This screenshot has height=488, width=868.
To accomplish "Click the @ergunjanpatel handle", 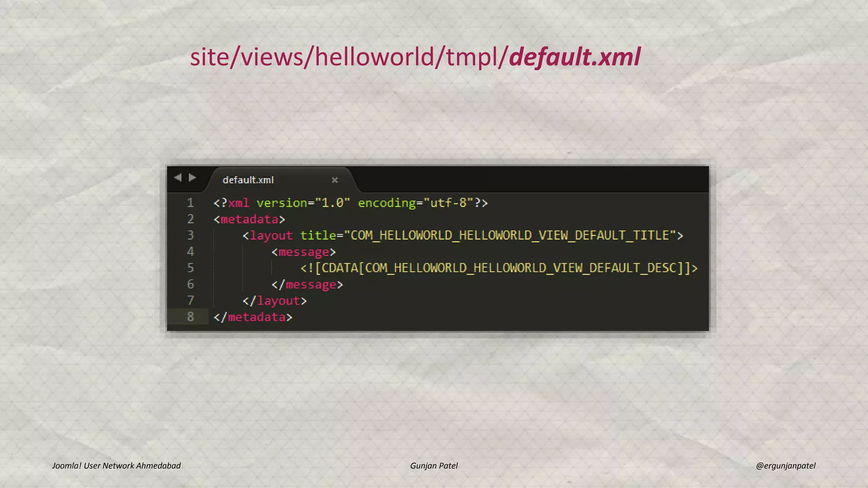I will coord(786,466).
